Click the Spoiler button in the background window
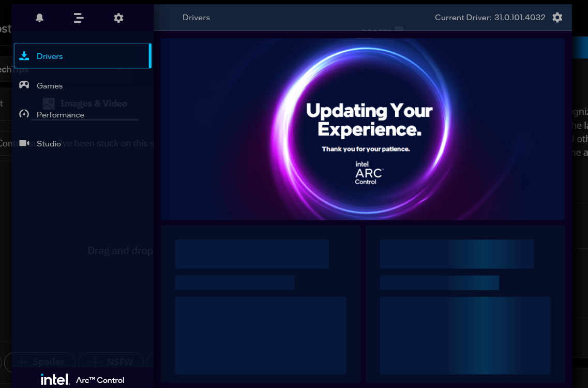588x388 pixels. tap(40, 362)
